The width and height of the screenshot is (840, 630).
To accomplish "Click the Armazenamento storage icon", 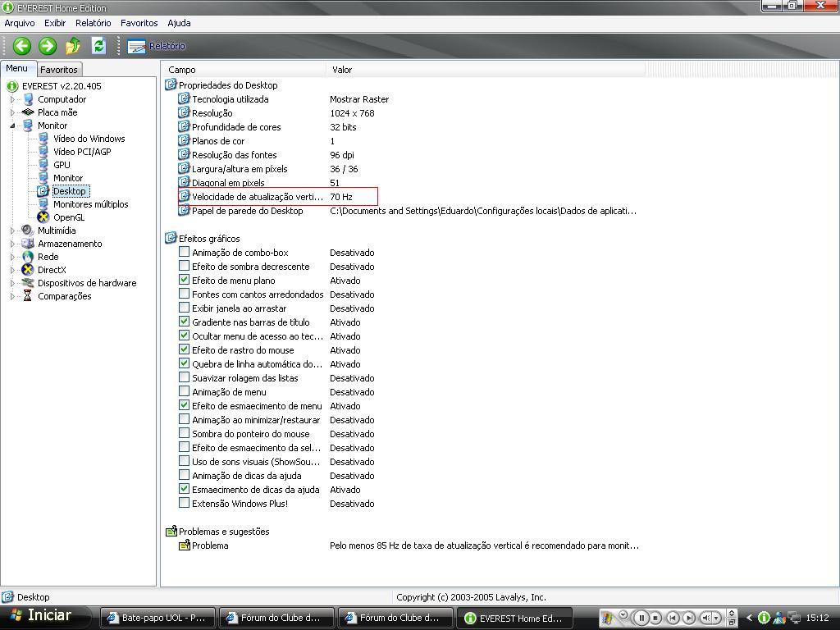I will (28, 244).
